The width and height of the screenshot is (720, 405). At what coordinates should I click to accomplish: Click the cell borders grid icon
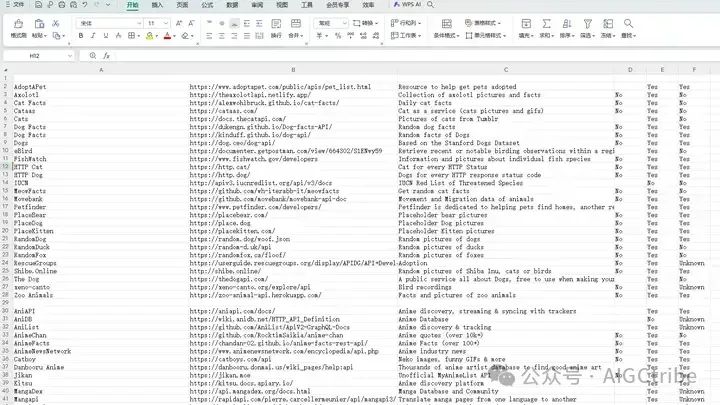click(x=131, y=35)
